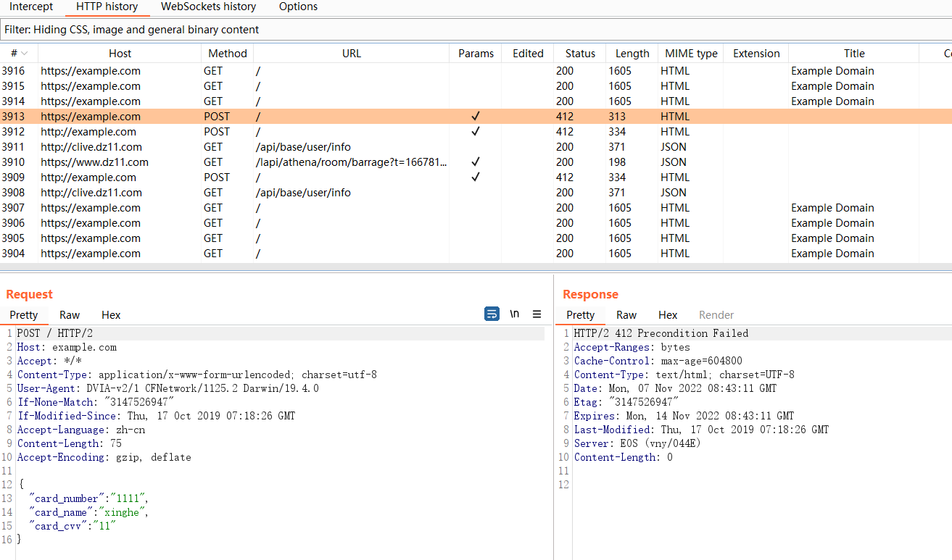Click the POST / HTTP/2 request line

click(55, 333)
